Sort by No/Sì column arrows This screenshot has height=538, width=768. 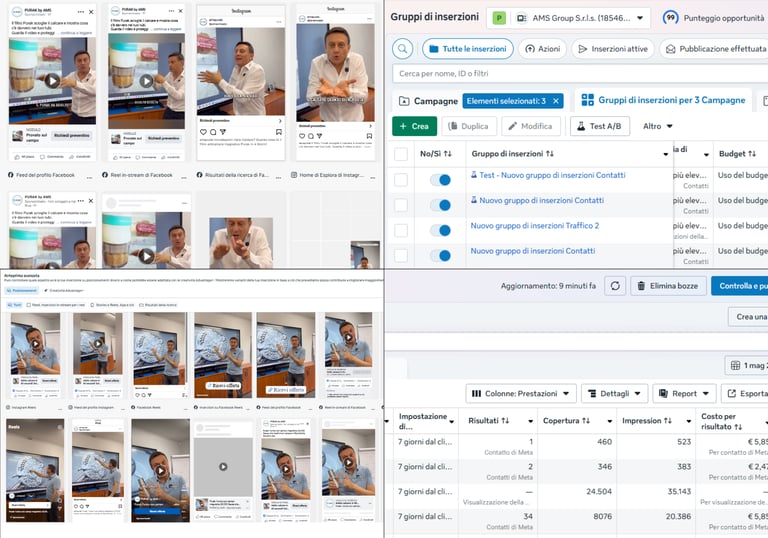(x=448, y=154)
